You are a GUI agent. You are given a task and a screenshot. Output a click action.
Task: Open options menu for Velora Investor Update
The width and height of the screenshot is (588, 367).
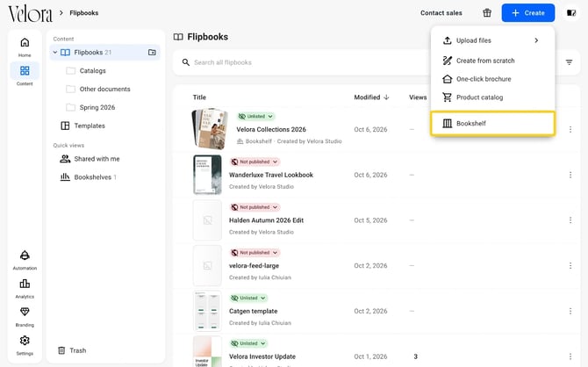coord(570,356)
